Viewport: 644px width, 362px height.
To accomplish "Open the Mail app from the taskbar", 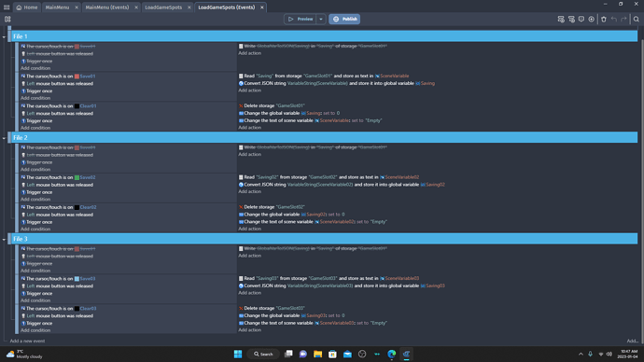I will point(347,354).
